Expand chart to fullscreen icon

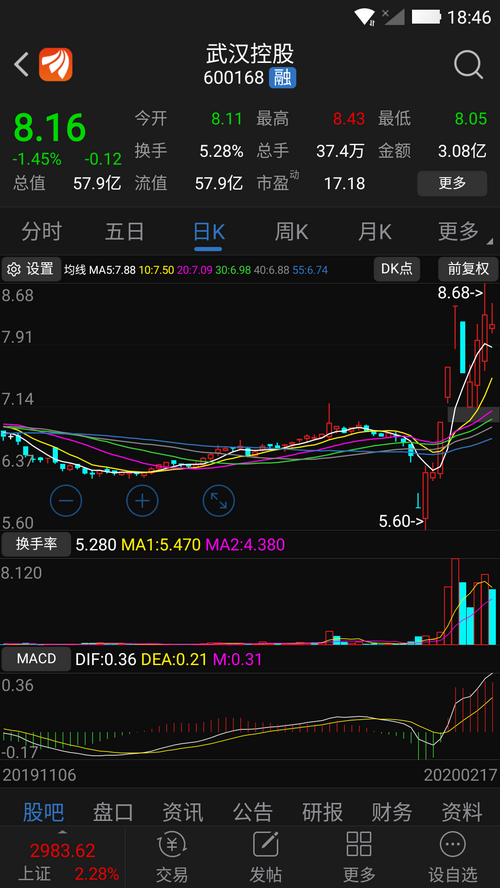[x=219, y=501]
